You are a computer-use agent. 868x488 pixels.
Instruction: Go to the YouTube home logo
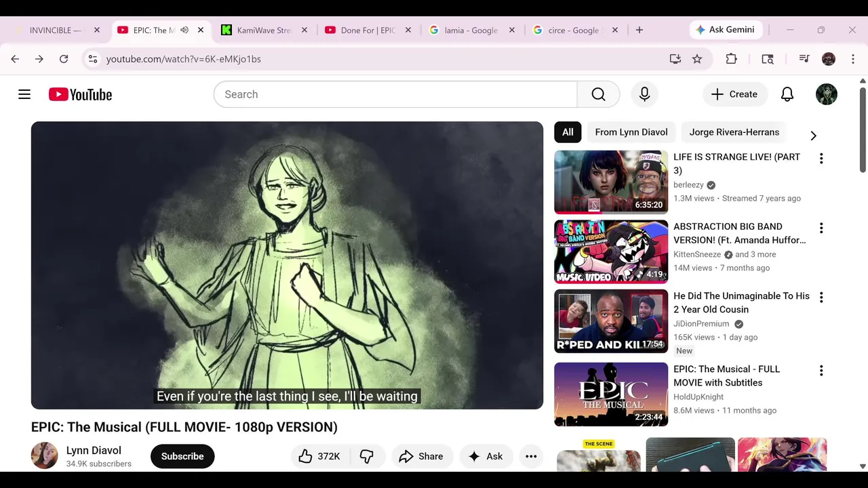tap(80, 94)
